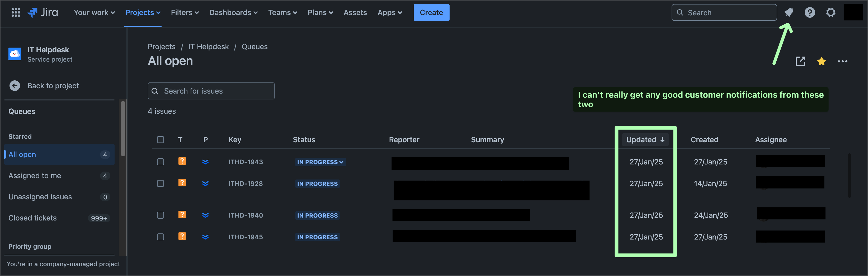Click the issue type icon on ITHD-1943

[x=182, y=162]
